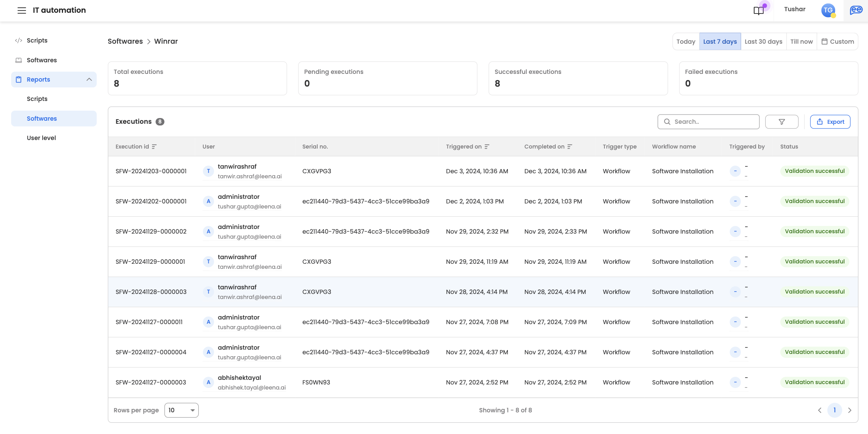Image resolution: width=868 pixels, height=434 pixels.
Task: Switch to Today date filter
Action: coord(686,42)
